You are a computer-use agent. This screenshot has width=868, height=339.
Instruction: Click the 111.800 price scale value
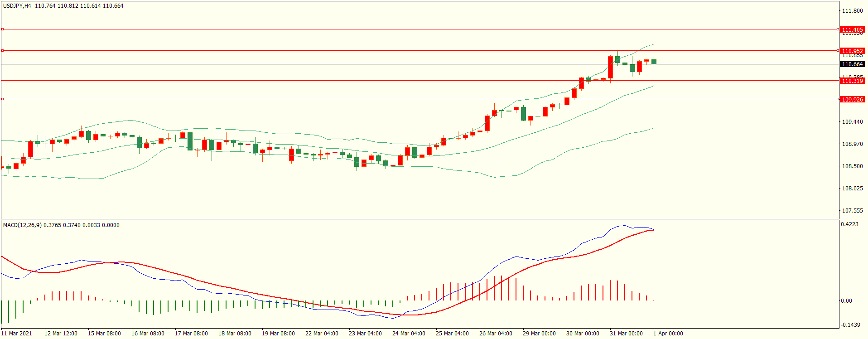click(x=852, y=11)
